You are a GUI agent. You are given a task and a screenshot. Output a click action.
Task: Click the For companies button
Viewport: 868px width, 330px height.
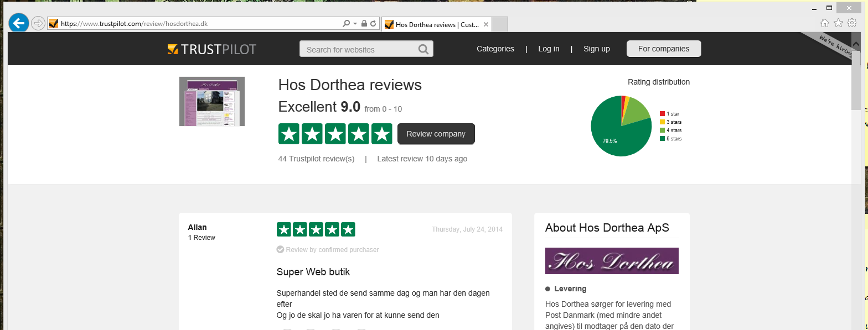[x=664, y=49]
